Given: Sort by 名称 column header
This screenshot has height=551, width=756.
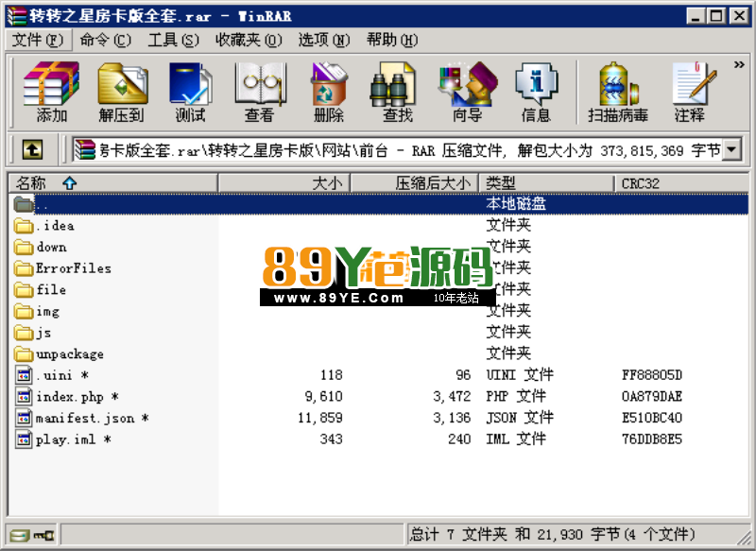Looking at the screenshot, I should 113,183.
